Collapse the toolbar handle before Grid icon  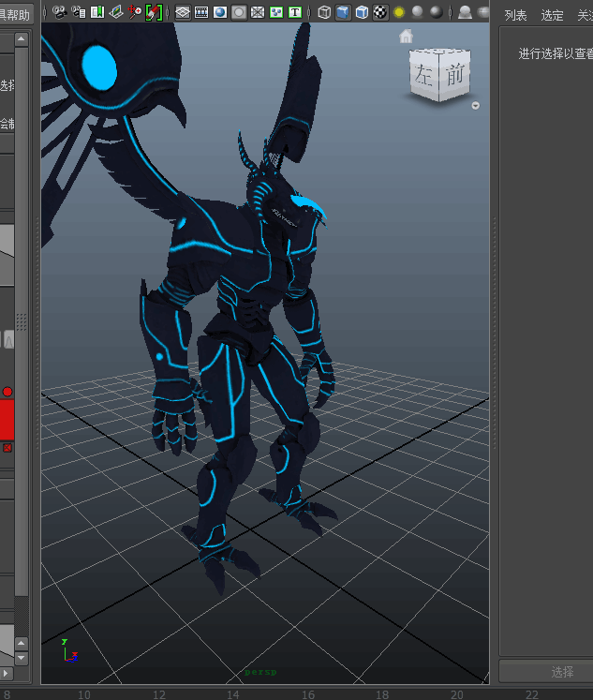(x=168, y=12)
